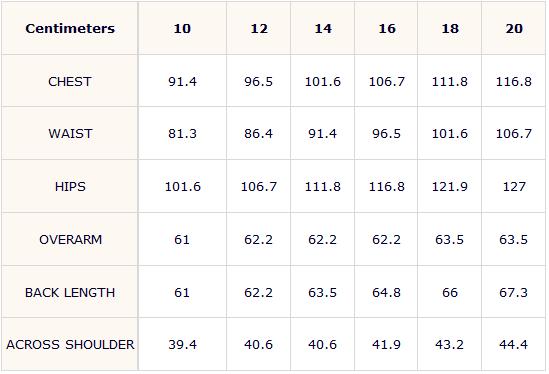Select the size 14 column header
Viewport: 549px width, 374px height.
[323, 28]
